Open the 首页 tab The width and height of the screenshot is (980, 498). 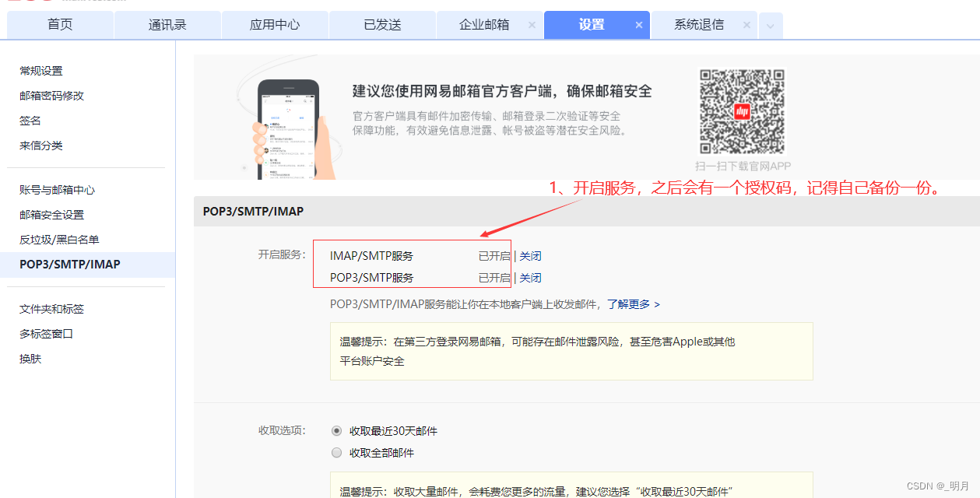(x=60, y=25)
